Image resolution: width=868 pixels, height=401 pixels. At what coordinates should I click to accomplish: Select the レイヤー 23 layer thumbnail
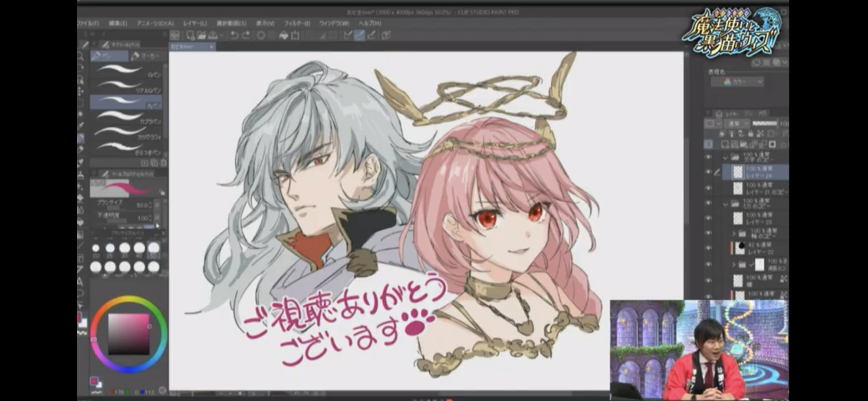pos(738,218)
